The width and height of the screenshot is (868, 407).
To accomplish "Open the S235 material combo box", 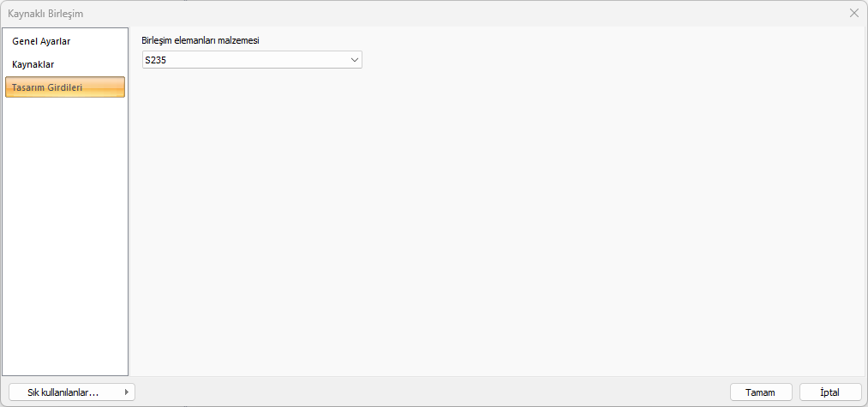I will [251, 60].
